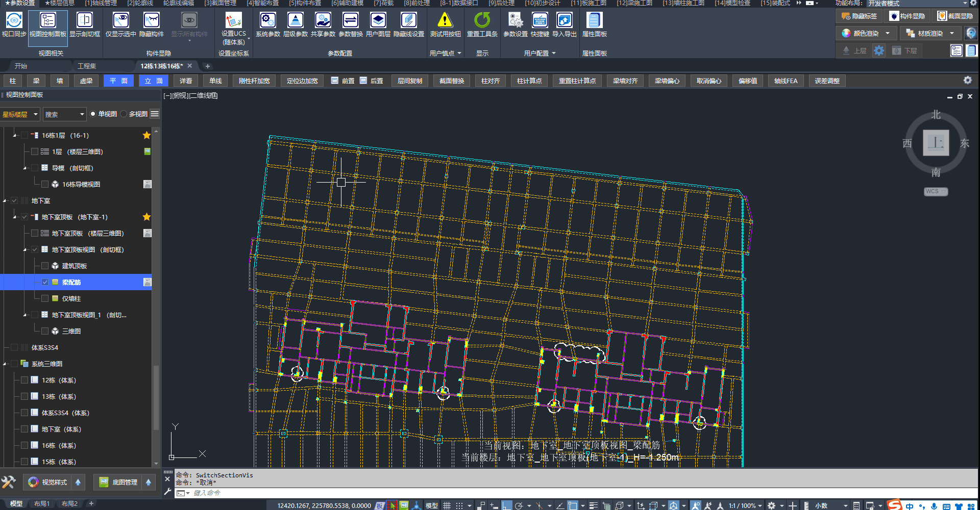Click the 导入导出 import export icon
Image resolution: width=980 pixels, height=510 pixels.
click(x=564, y=21)
